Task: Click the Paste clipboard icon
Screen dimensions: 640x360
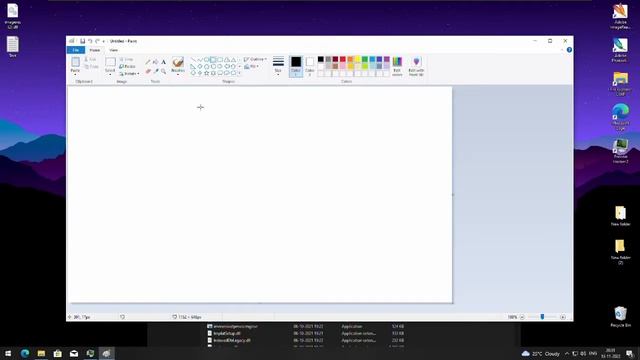Action: 76,62
